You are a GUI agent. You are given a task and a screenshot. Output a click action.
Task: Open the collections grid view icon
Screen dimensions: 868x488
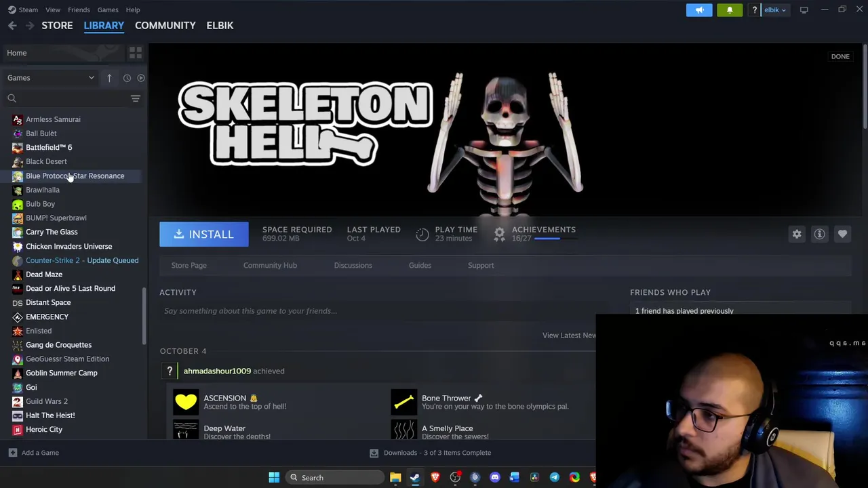click(135, 53)
